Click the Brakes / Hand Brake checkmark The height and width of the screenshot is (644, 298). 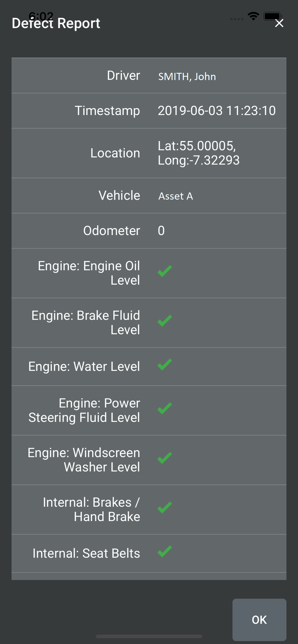[165, 507]
